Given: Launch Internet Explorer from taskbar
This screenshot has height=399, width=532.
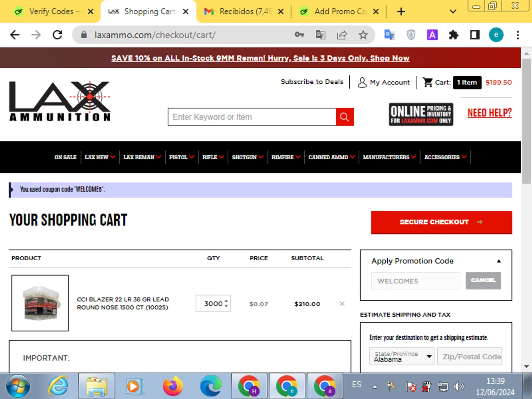Looking at the screenshot, I should pos(59,386).
